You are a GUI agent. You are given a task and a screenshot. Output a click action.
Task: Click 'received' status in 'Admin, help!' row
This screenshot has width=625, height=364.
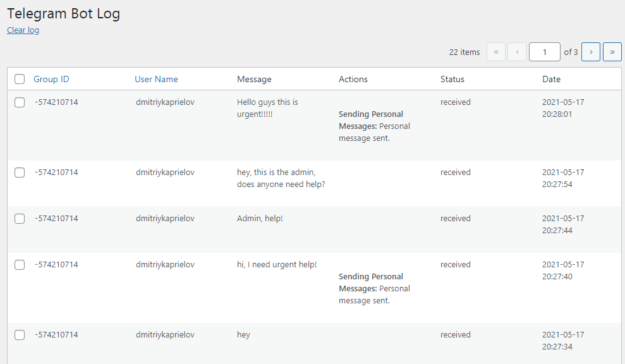455,219
